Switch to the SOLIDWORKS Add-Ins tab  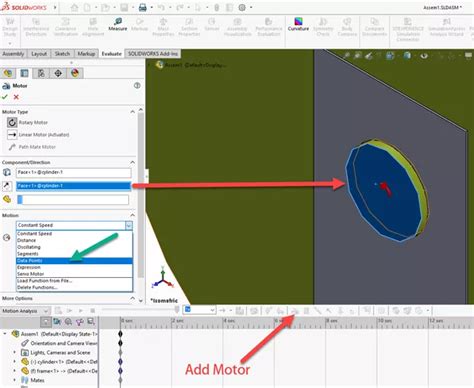[153, 54]
